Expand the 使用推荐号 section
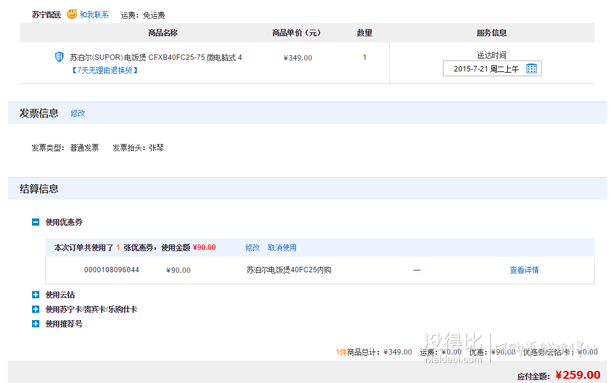 click(x=35, y=324)
